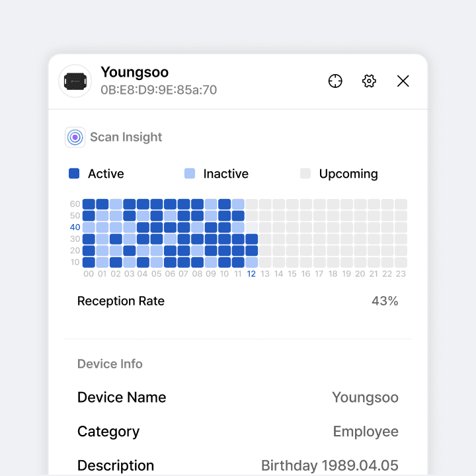476x476 pixels.
Task: Click the MAC address text
Action: [x=159, y=90]
